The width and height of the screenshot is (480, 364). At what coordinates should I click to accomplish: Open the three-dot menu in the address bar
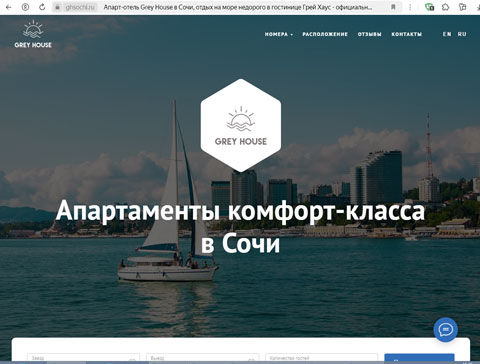coord(410,7)
